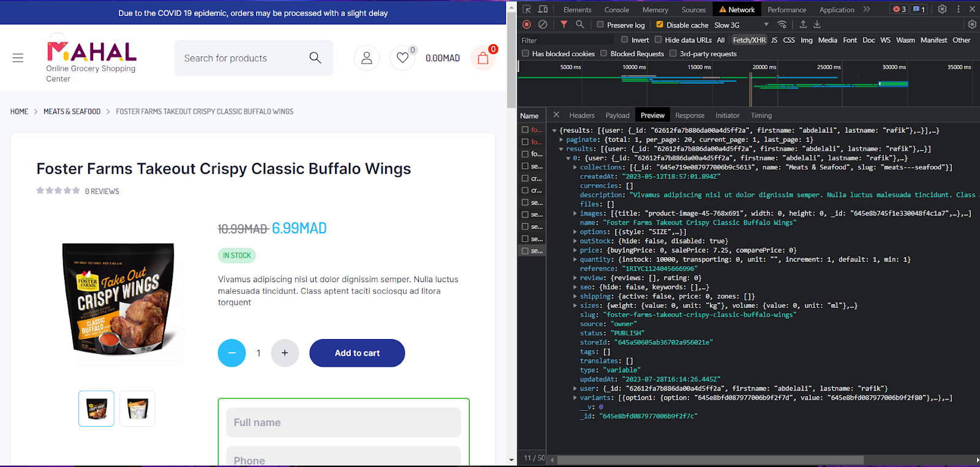Click the Export HAR download icon
This screenshot has height=467, width=980.
817,24
